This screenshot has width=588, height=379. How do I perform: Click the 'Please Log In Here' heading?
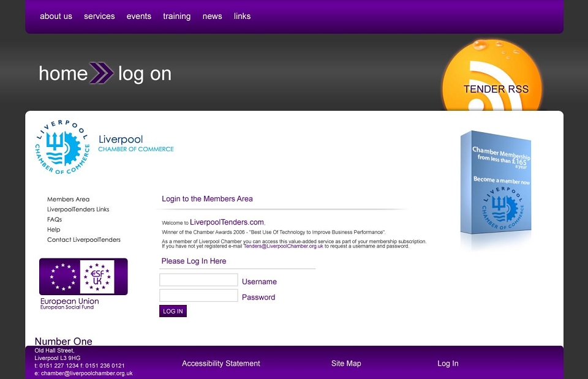click(x=194, y=261)
